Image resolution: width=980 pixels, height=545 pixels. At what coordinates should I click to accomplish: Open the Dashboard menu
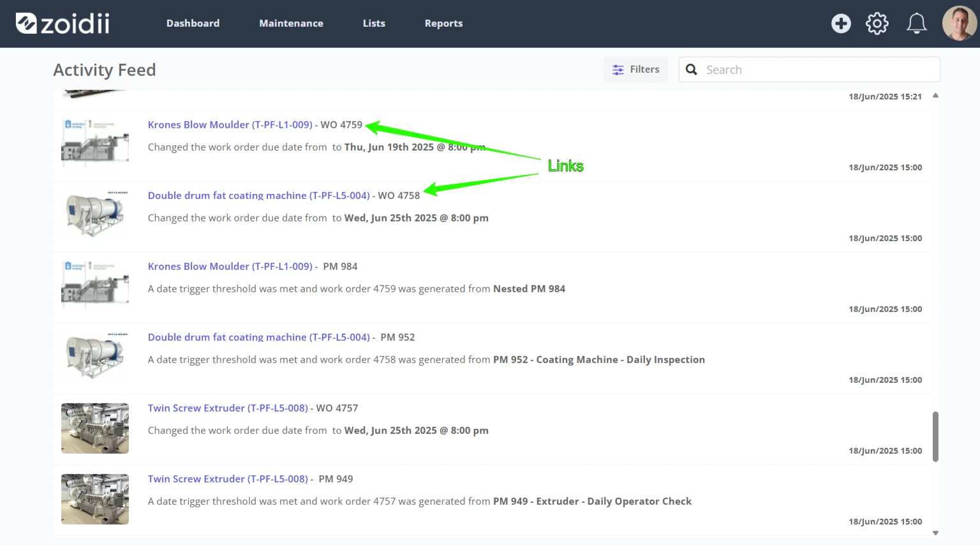pyautogui.click(x=193, y=24)
